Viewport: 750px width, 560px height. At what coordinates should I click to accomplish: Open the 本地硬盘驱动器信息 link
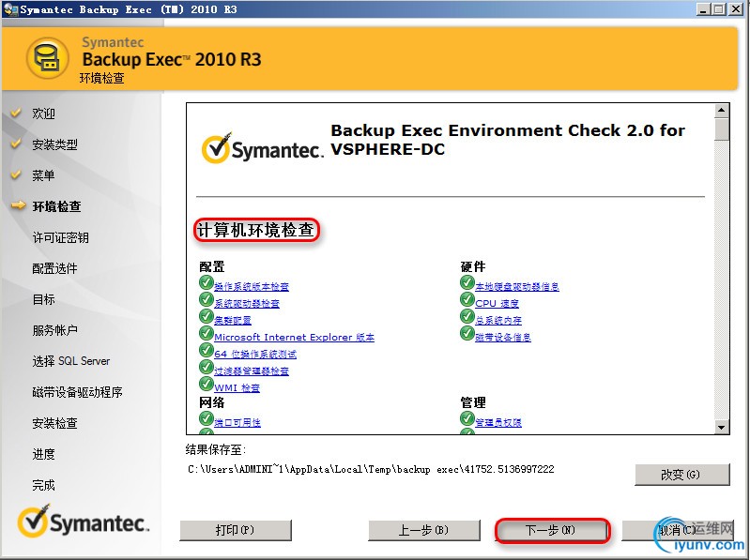tap(517, 287)
